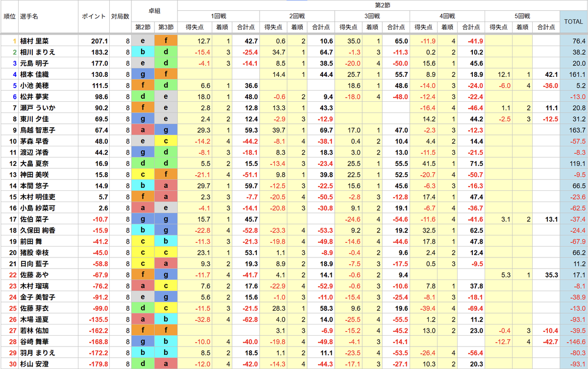Select 5回戦 合計点 42.1 in 根本 佳織 row
The image size is (588, 369).
(x=551, y=74)
